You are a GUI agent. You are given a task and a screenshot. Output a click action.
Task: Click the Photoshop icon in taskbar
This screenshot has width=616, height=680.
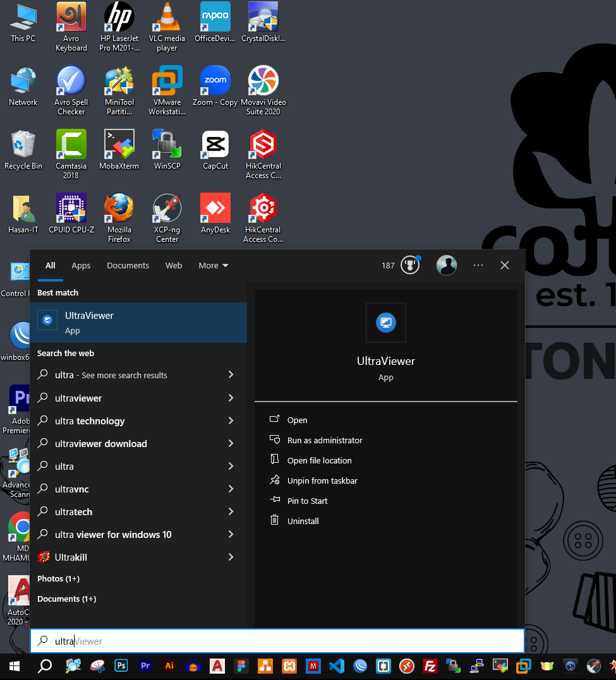[121, 665]
